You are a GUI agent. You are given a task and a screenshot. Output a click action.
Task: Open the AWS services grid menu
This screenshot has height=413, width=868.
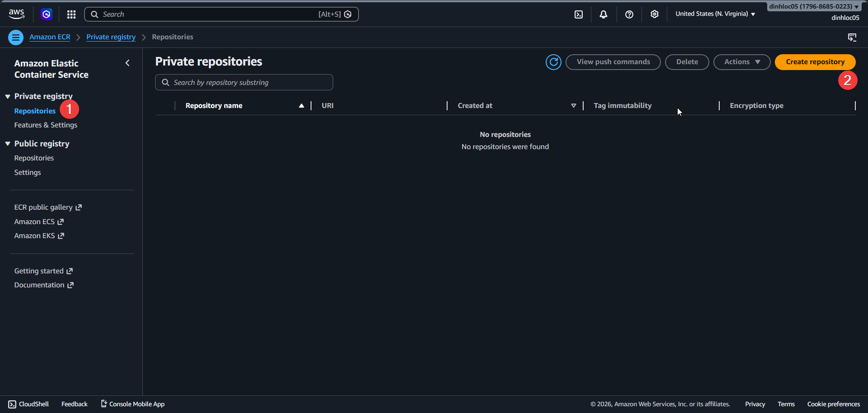71,14
